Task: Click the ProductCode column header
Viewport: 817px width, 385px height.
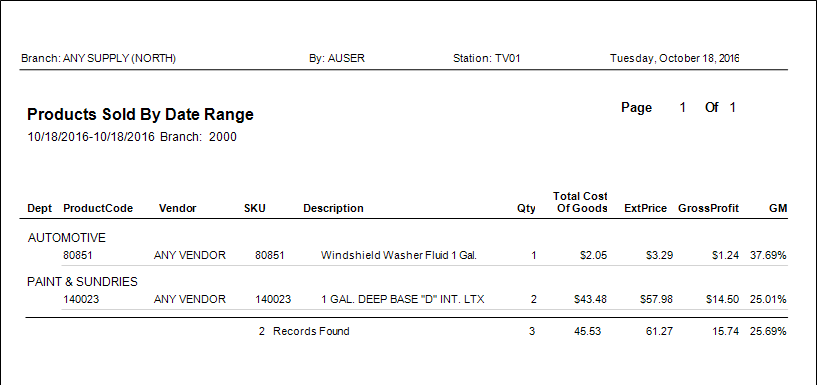Action: [x=98, y=208]
